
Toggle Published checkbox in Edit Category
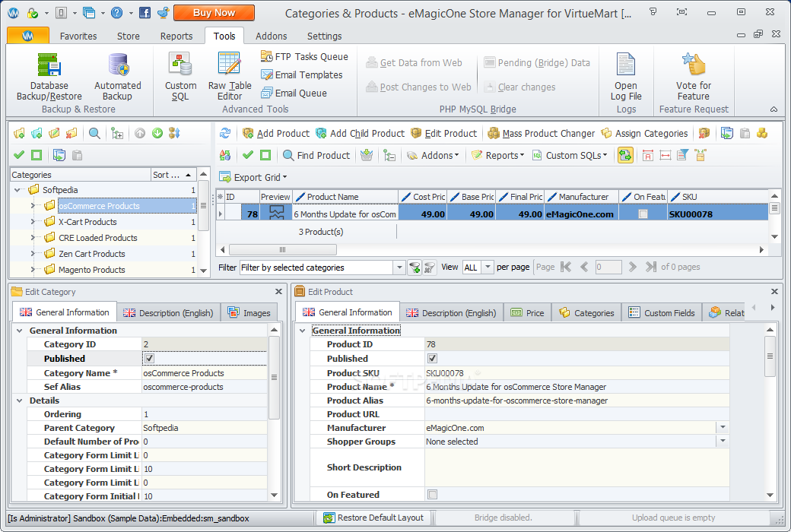[x=149, y=358]
